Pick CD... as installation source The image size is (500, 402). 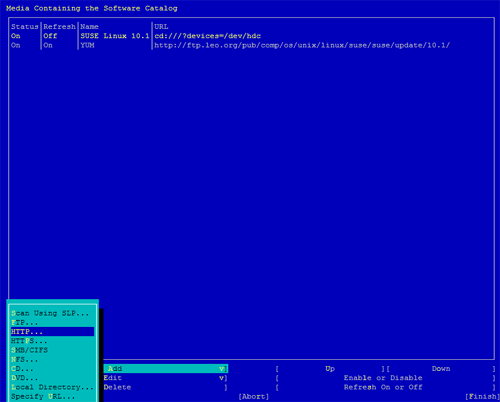point(52,369)
